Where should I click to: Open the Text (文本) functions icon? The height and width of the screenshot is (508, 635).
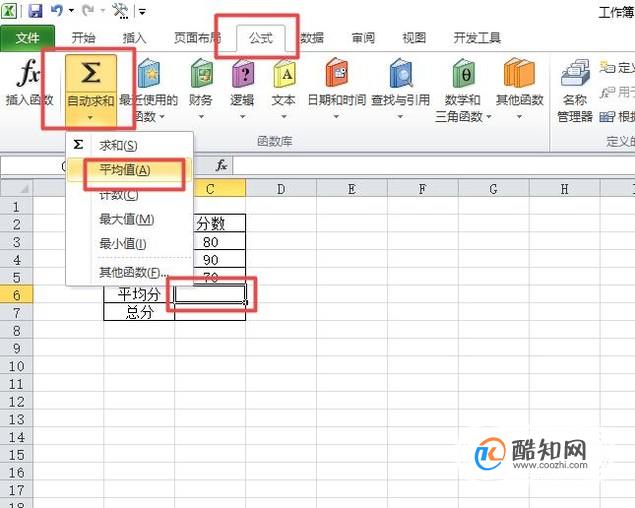coord(284,73)
